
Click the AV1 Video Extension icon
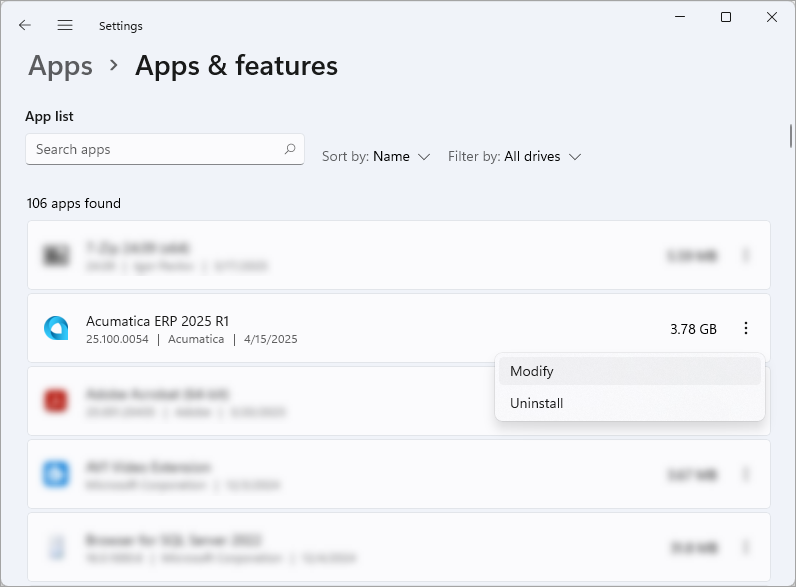[x=56, y=474]
